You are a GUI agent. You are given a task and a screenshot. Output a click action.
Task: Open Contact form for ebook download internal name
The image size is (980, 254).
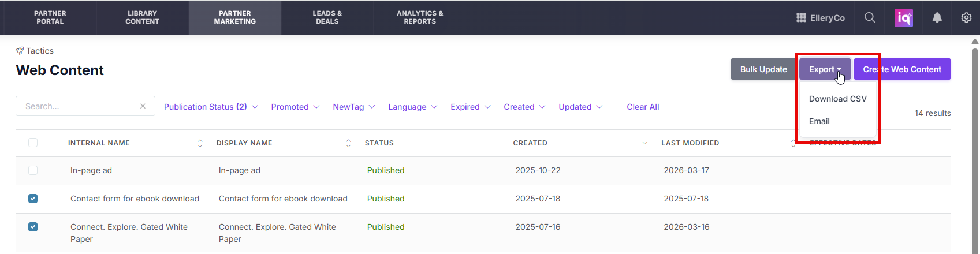(x=135, y=199)
